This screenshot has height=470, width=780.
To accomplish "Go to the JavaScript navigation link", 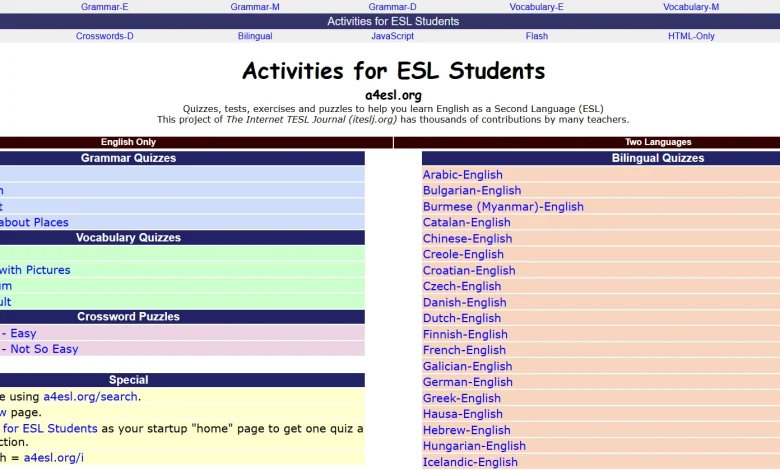I will pos(392,36).
